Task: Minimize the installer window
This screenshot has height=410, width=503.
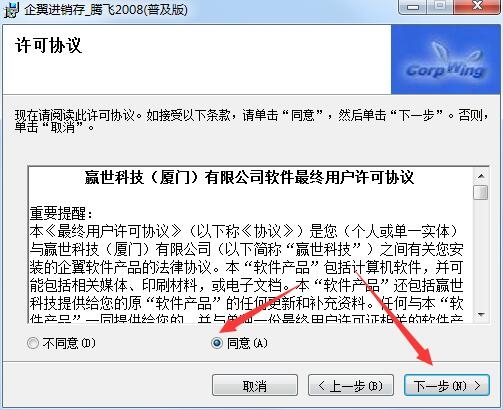Action: pos(413,6)
